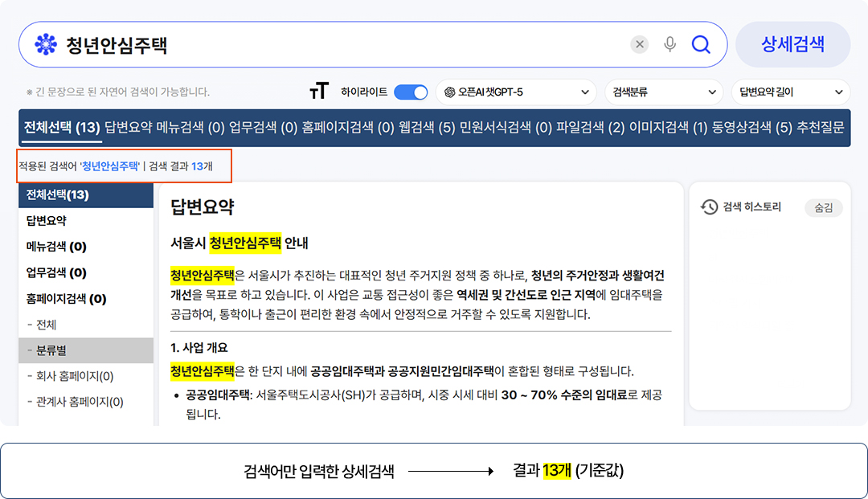This screenshot has width=868, height=499.
Task: Select 분류별 in the sidebar
Action: [86, 350]
